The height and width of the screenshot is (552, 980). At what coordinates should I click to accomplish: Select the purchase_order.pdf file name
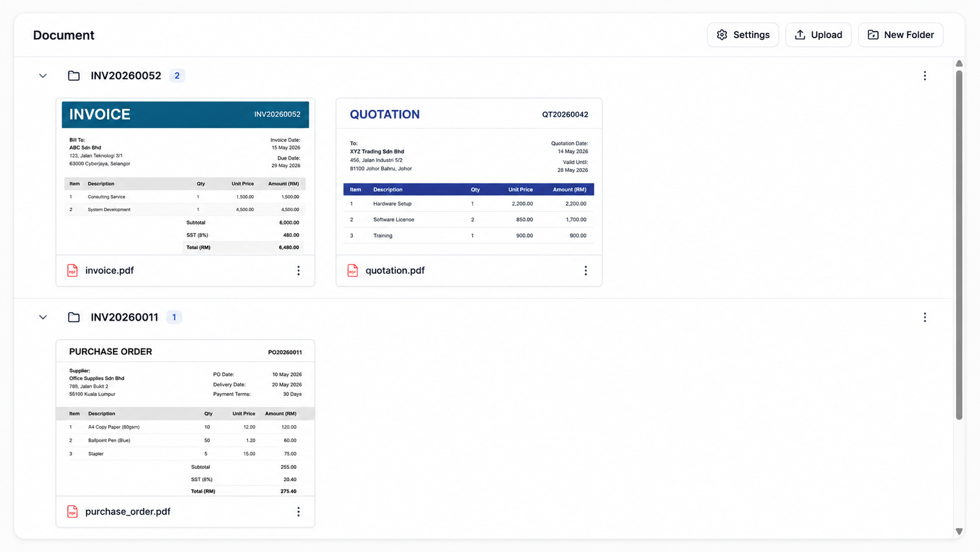pos(128,512)
